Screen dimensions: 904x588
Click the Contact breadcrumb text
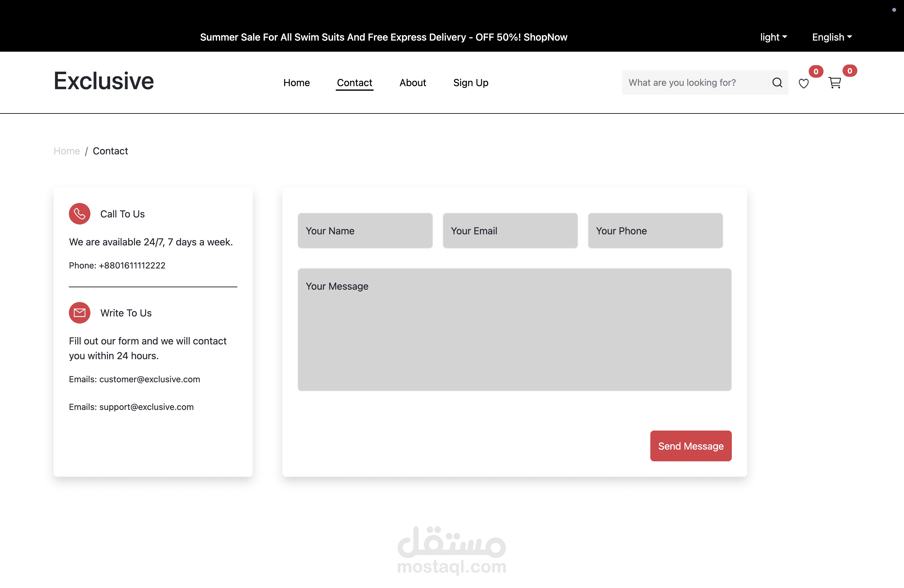click(110, 151)
